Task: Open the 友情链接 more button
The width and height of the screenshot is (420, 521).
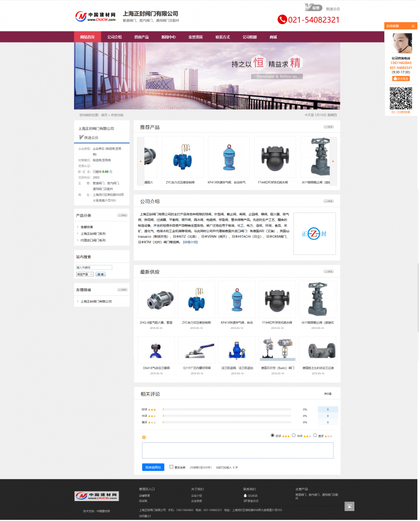Action: pos(122,290)
